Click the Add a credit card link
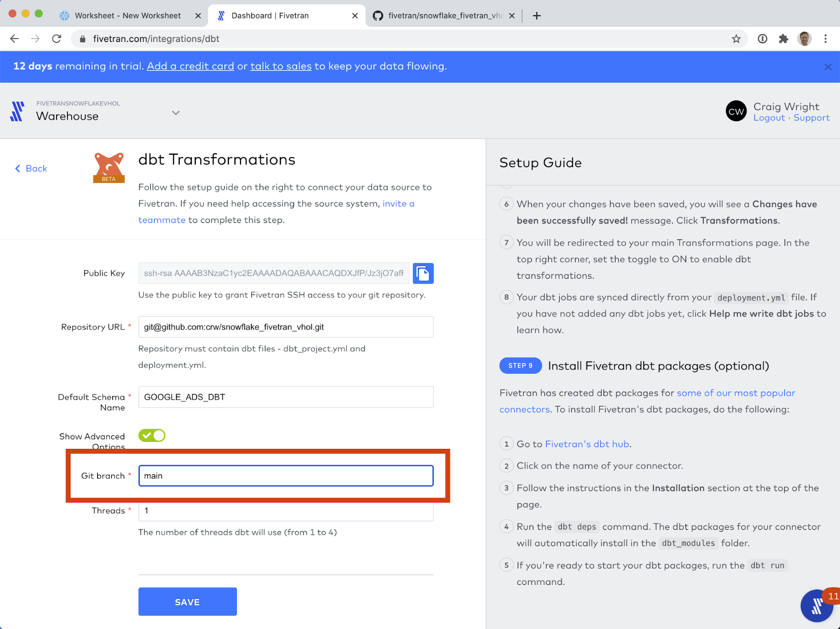Image resolution: width=840 pixels, height=629 pixels. pyautogui.click(x=190, y=66)
